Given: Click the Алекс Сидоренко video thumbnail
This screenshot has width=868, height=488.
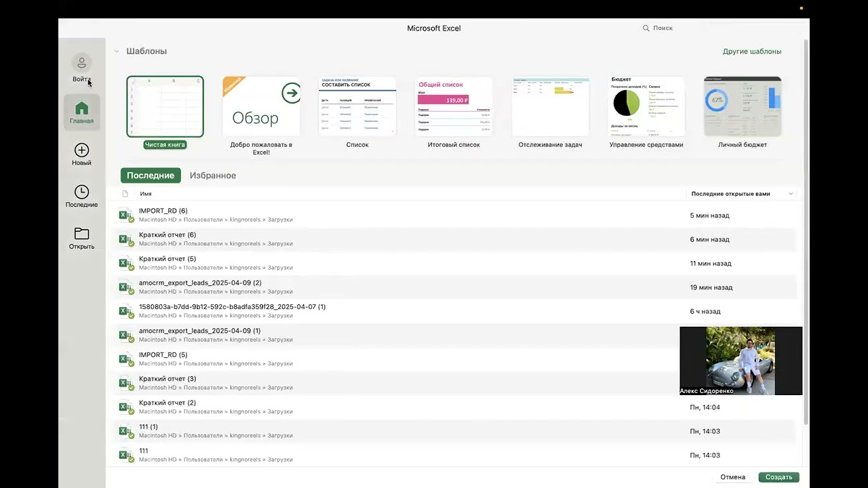Looking at the screenshot, I should (x=741, y=361).
